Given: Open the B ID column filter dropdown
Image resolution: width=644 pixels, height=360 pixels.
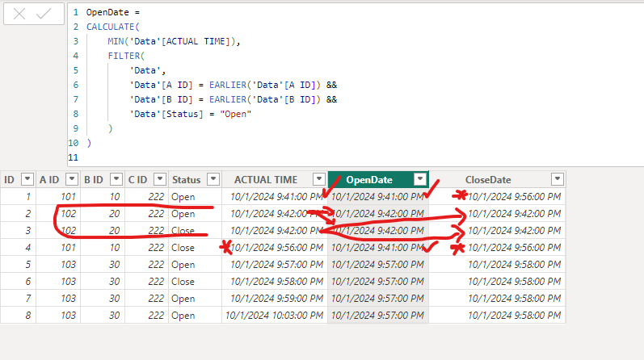Looking at the screenshot, I should click(116, 179).
